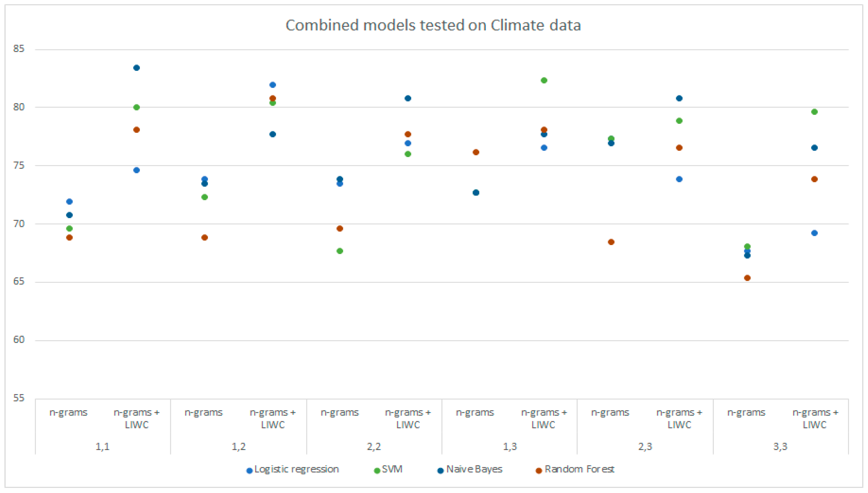Click the Naive Bayes legend marker dot
868x493 pixels.
coord(440,471)
